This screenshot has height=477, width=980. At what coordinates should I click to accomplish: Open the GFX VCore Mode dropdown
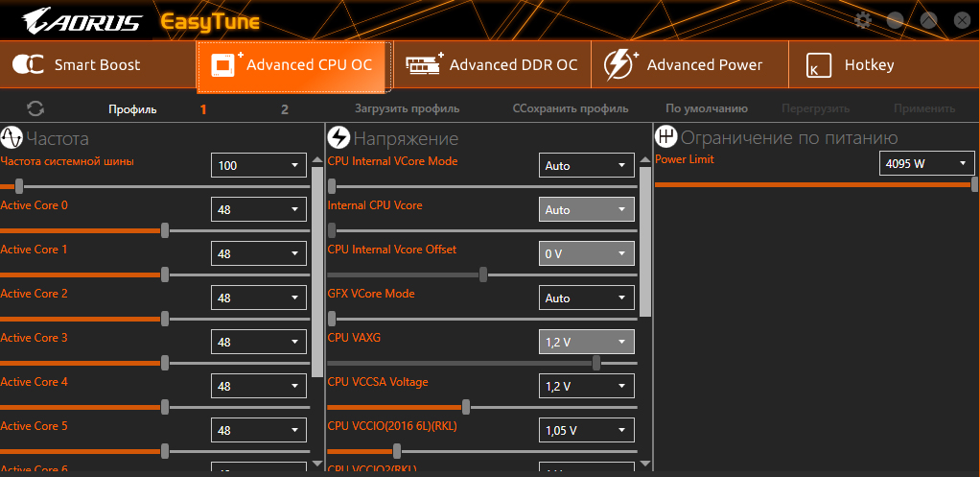[x=586, y=298]
